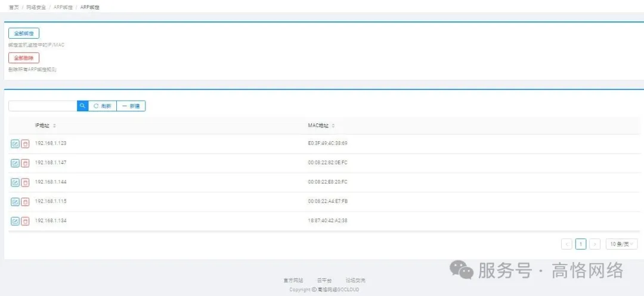Select the MAC address 18:87:40:42:A2:38
Screen dimensions: 644x296
coord(328,220)
